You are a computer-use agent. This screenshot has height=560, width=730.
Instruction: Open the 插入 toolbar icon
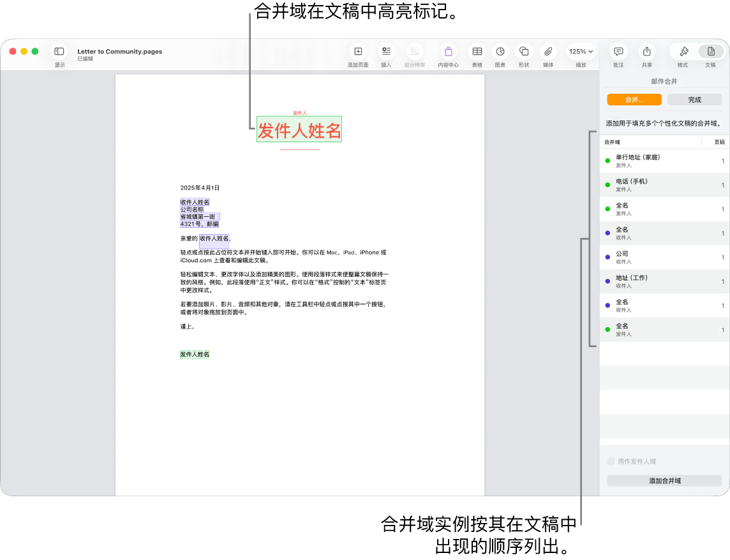pos(386,52)
